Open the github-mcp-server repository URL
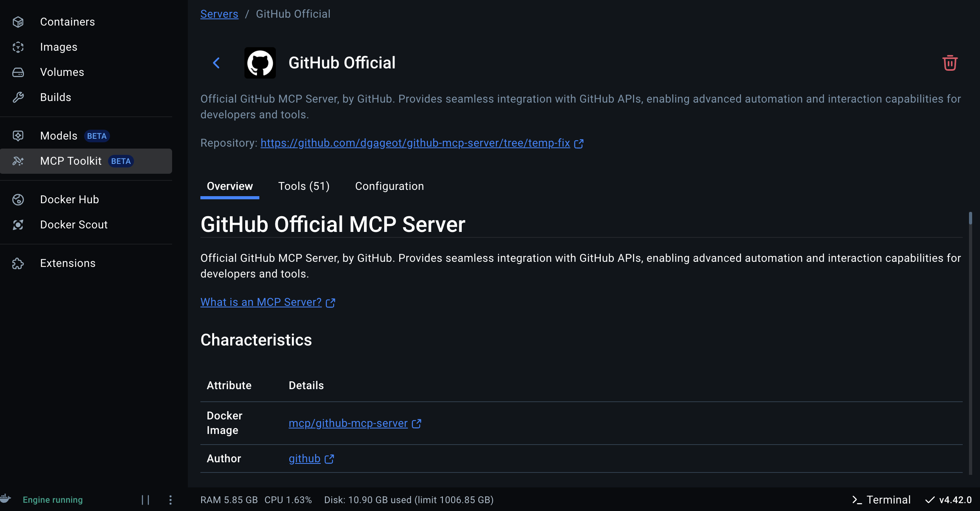980x511 pixels. tap(415, 143)
